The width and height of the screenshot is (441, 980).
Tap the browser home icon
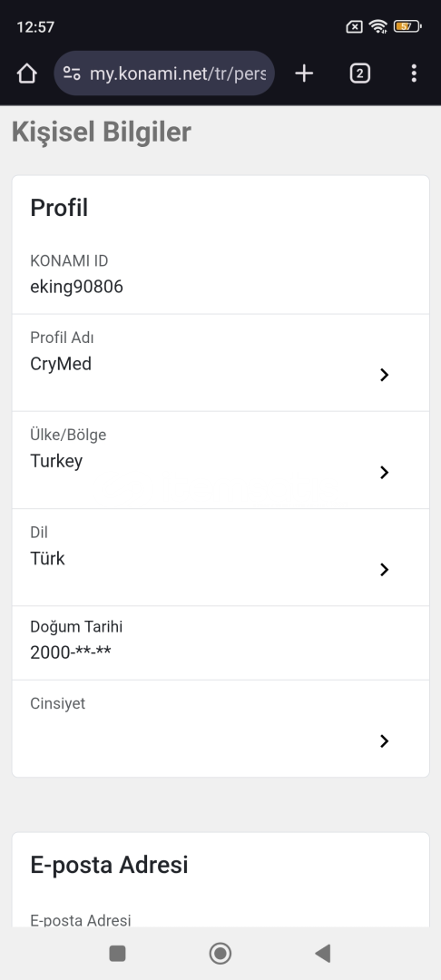click(x=27, y=73)
